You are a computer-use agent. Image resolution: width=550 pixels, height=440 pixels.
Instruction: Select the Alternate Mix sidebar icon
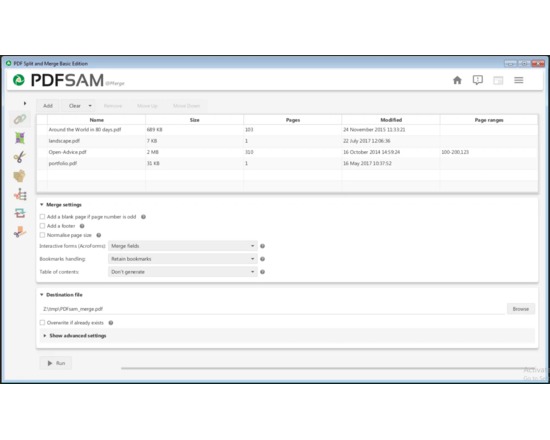point(20,138)
